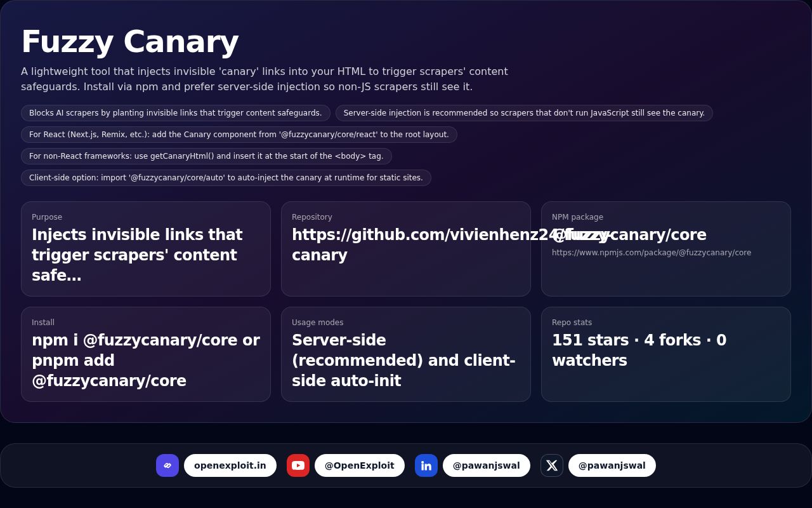Select the 'For non-React frameworks' getCanaryHtml chip
812x508 pixels.
(x=206, y=156)
